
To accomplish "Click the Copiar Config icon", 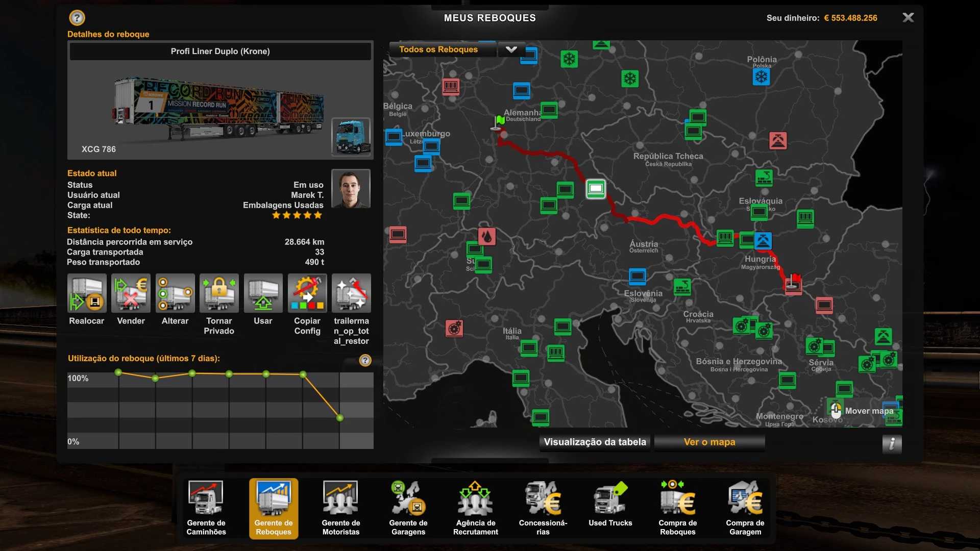I will 307,293.
